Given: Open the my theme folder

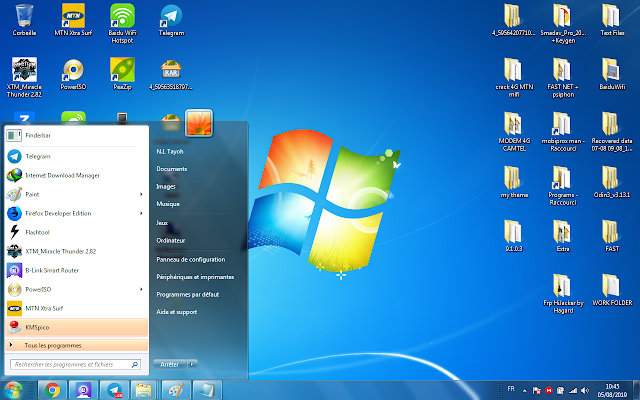Looking at the screenshot, I should click(514, 182).
